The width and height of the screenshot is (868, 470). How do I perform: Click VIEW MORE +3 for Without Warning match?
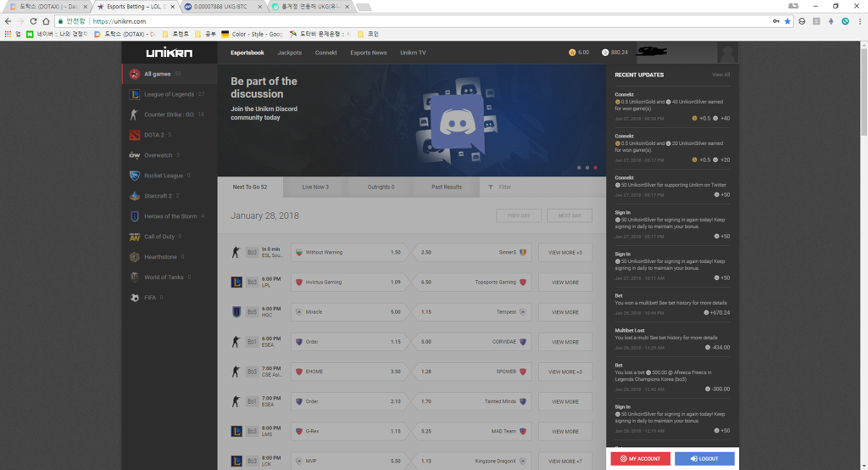click(565, 252)
